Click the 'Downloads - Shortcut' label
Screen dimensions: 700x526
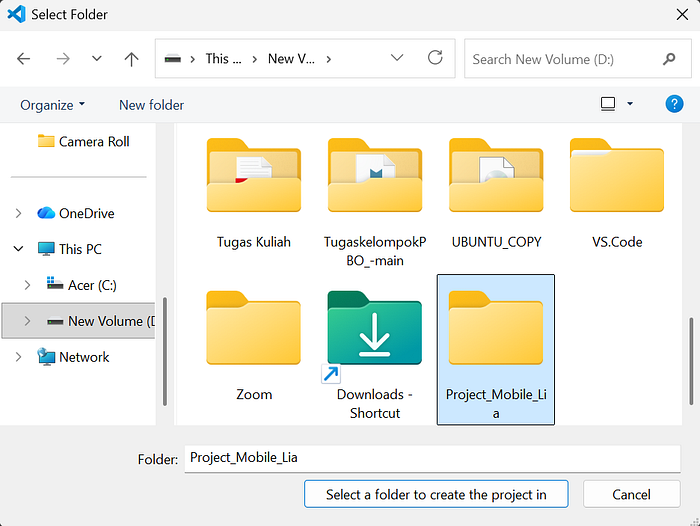pyautogui.click(x=375, y=404)
